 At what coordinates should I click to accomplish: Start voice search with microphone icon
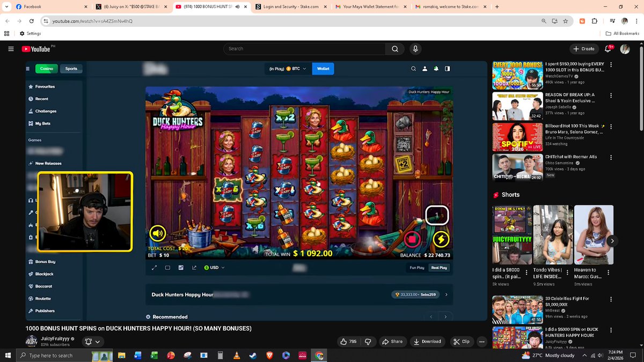pos(415,49)
